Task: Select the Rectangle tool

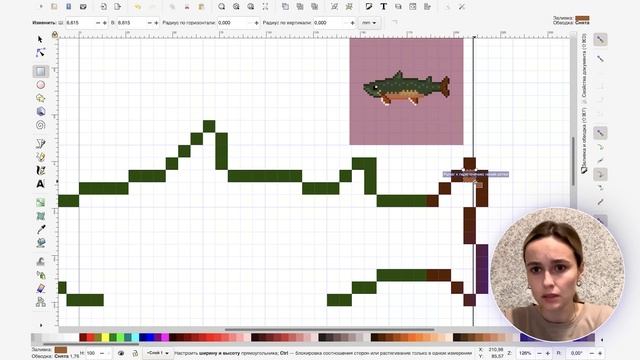Action: 40,71
